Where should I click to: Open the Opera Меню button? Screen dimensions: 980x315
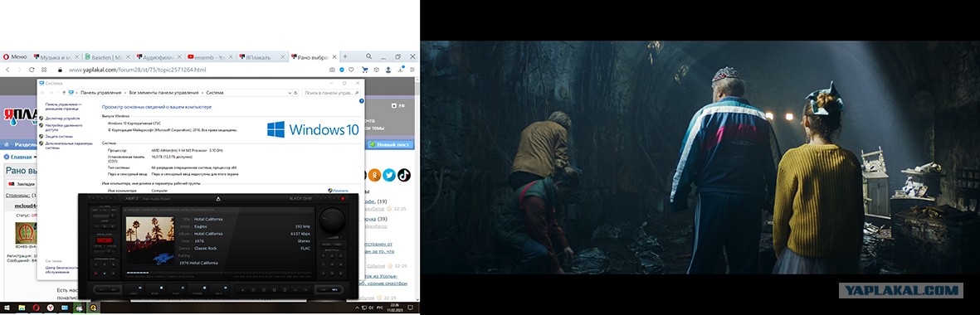pos(15,56)
